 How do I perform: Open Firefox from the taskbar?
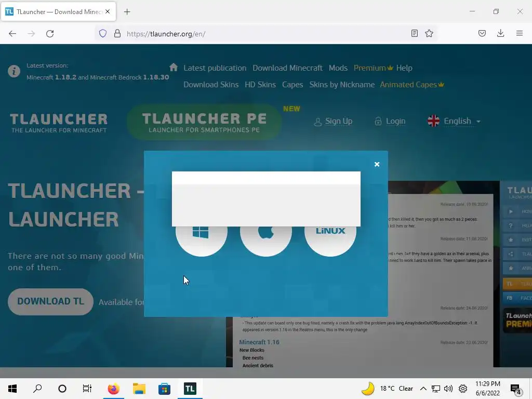click(114, 389)
